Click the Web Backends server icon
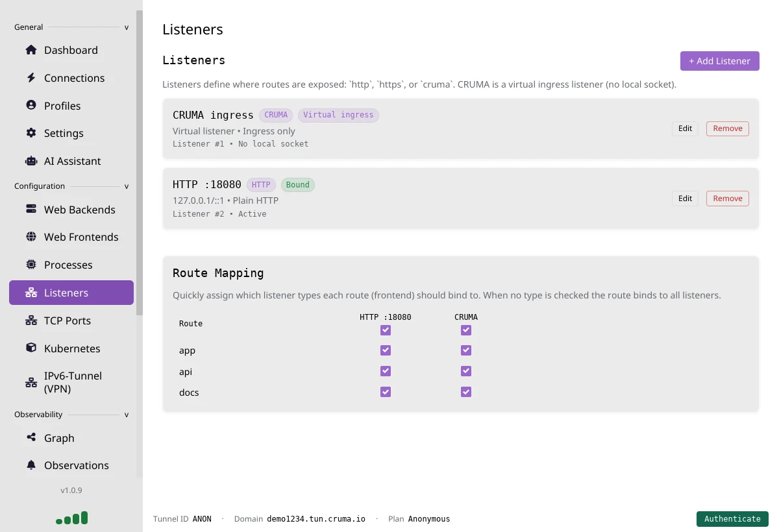 coord(31,210)
